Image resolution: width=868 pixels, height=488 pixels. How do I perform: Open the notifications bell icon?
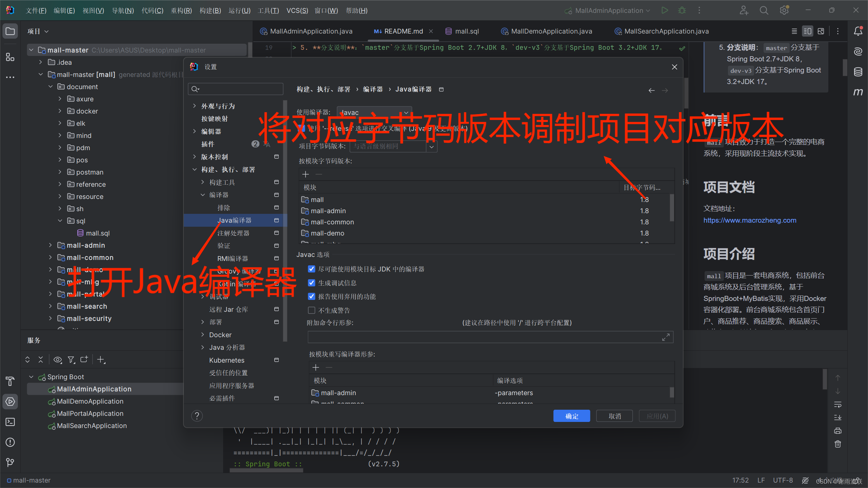click(858, 31)
